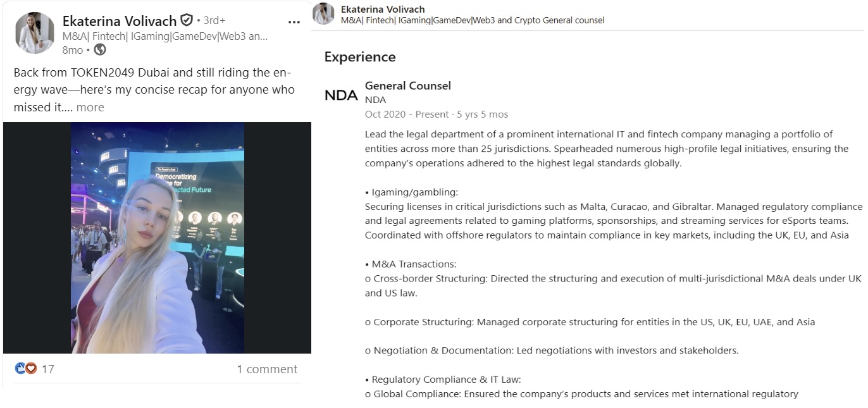Open the post's three-dot options menu

294,22
